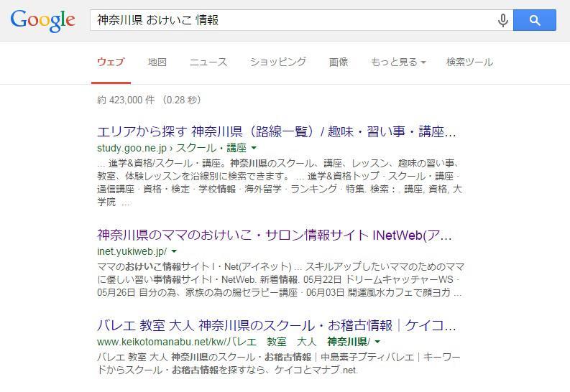Open the 画像 tab
The height and width of the screenshot is (392, 570).
(339, 62)
